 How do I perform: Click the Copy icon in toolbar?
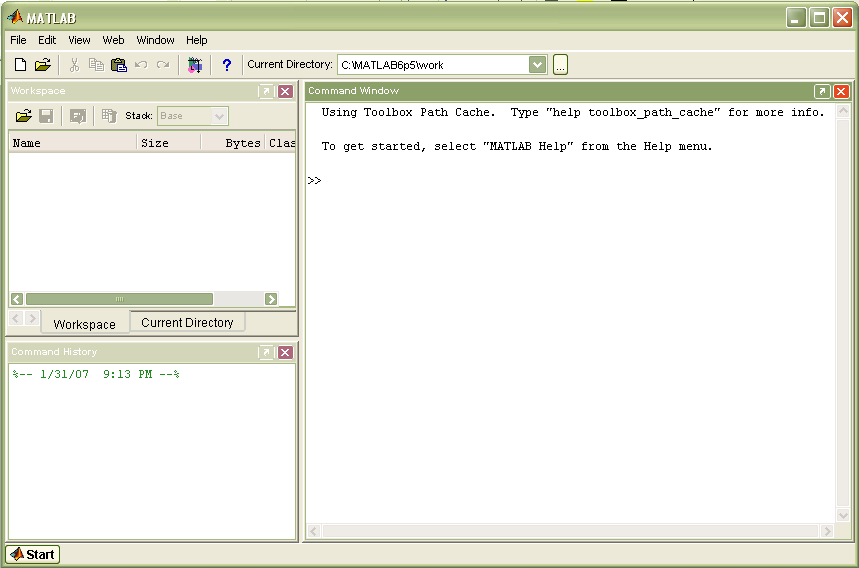click(x=96, y=65)
